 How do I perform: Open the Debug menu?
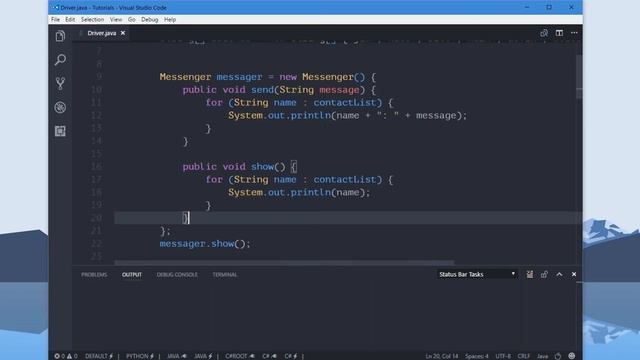(150, 20)
